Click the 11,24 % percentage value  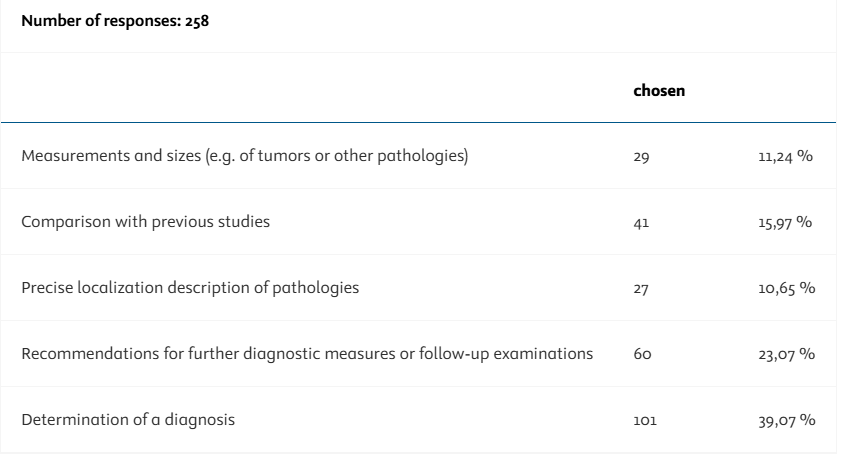[785, 156]
